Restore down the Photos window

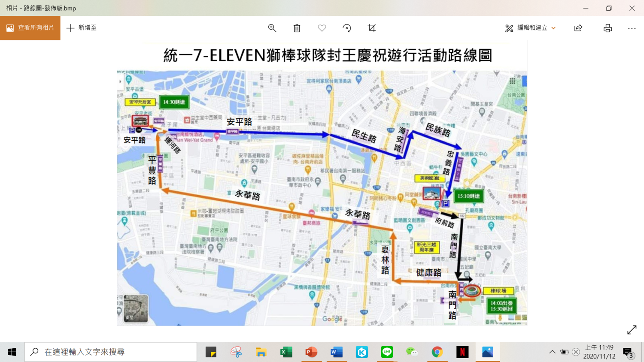point(609,8)
